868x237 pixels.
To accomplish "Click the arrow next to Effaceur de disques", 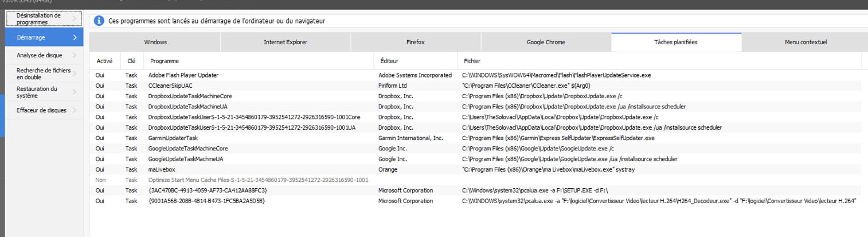I will click(75, 110).
